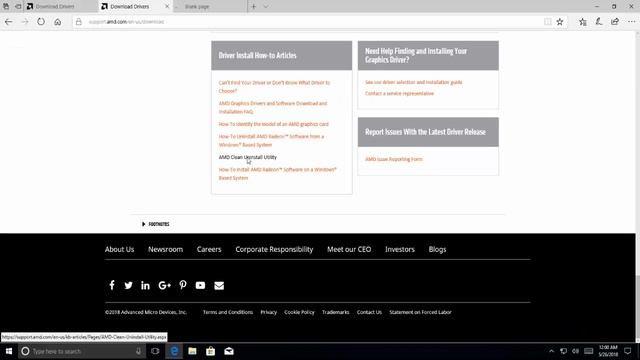Click the address bar lock icon
Screen dimensions: 640x360
click(x=79, y=22)
